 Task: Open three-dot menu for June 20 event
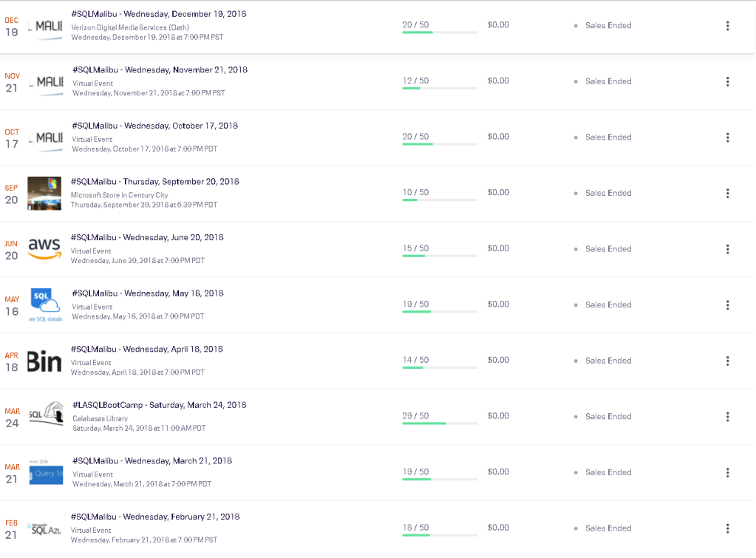tap(727, 249)
